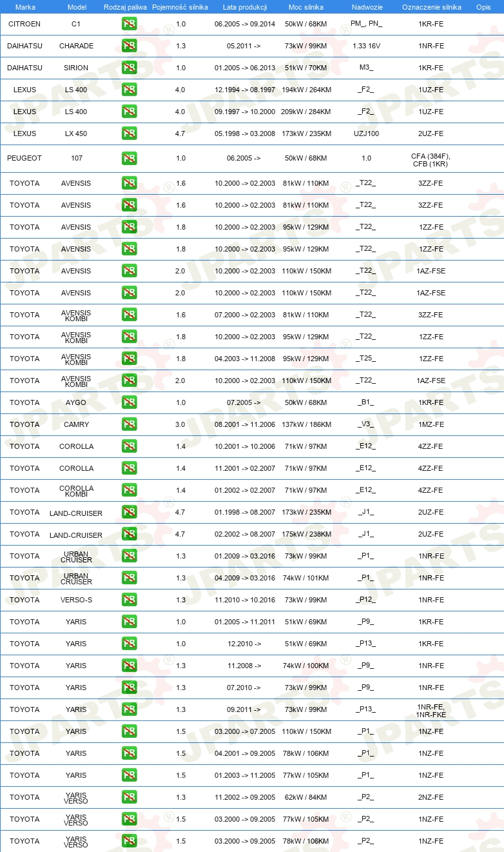Click the fuel icon in Citroen C1 row
Viewport: 504px width, 852px height.
pyautogui.click(x=129, y=24)
